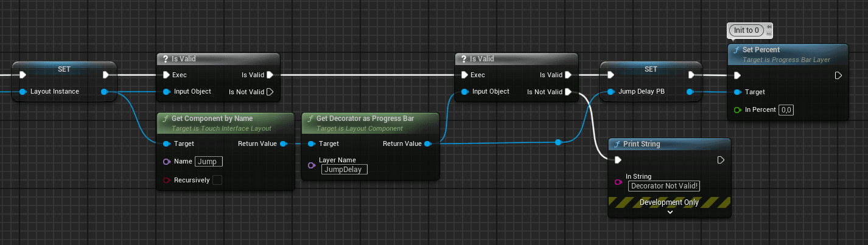
Task: Select the SET node title above Layout Instance
Action: (x=64, y=69)
